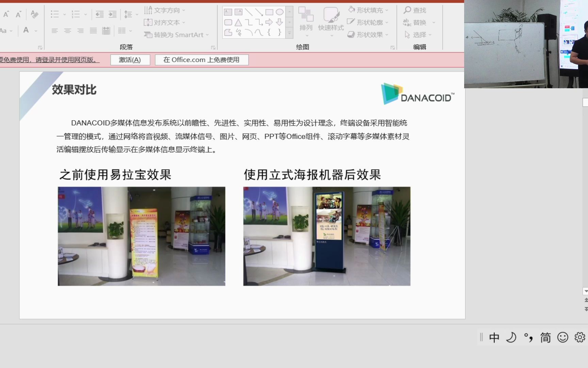The width and height of the screenshot is (588, 368).
Task: Align paragraph text right
Action: click(80, 31)
